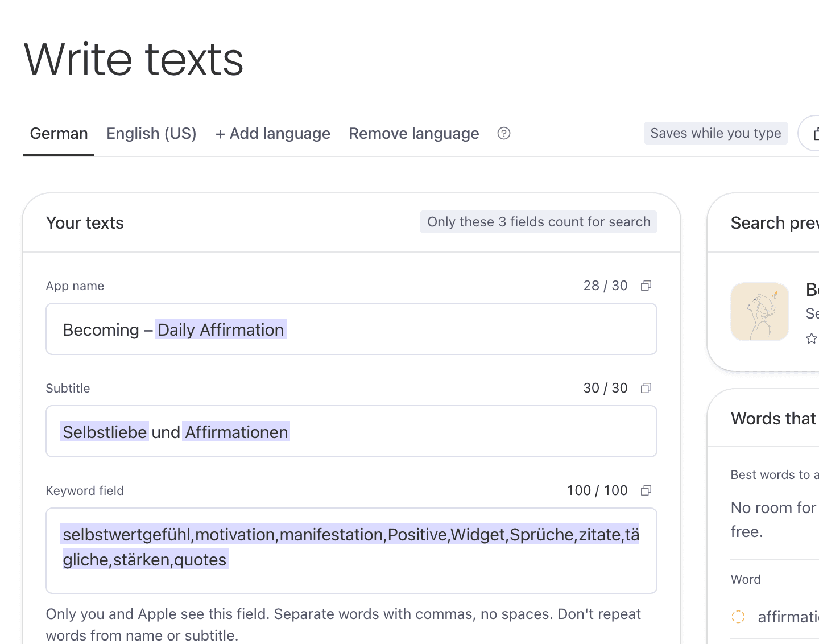Focus the Keyword field text area
Viewport: 819px width, 644px height.
(351, 551)
